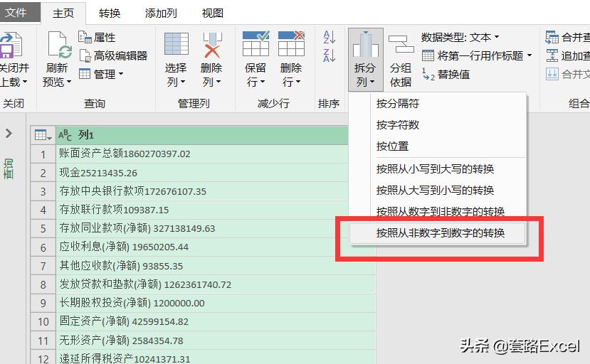Click cell 账面资产总额1860270397.02
The image size is (590, 364).
(202, 154)
